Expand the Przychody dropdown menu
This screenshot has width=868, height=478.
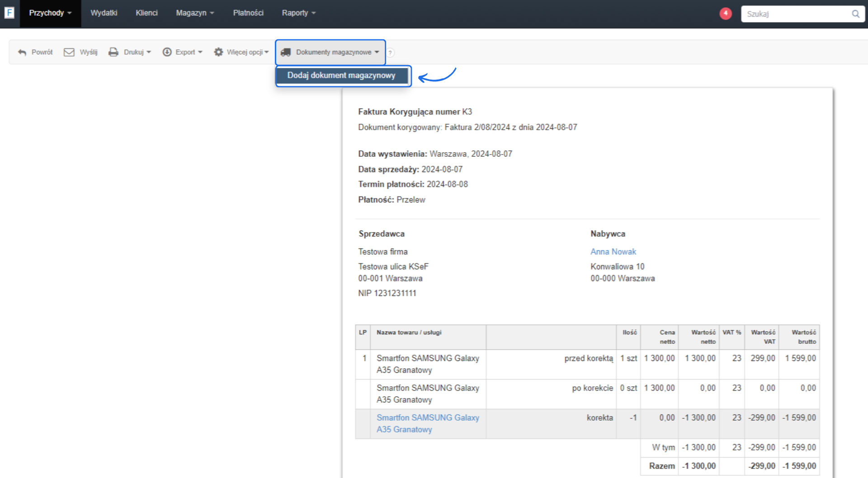50,13
